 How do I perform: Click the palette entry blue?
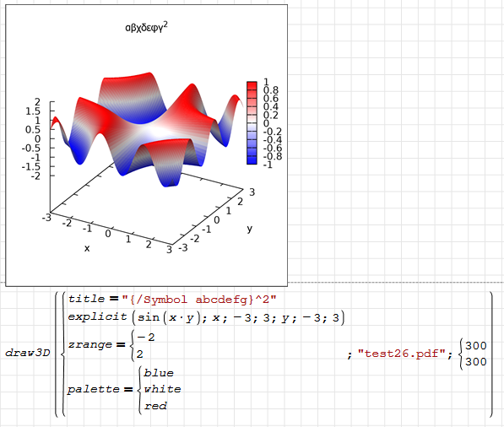point(159,373)
